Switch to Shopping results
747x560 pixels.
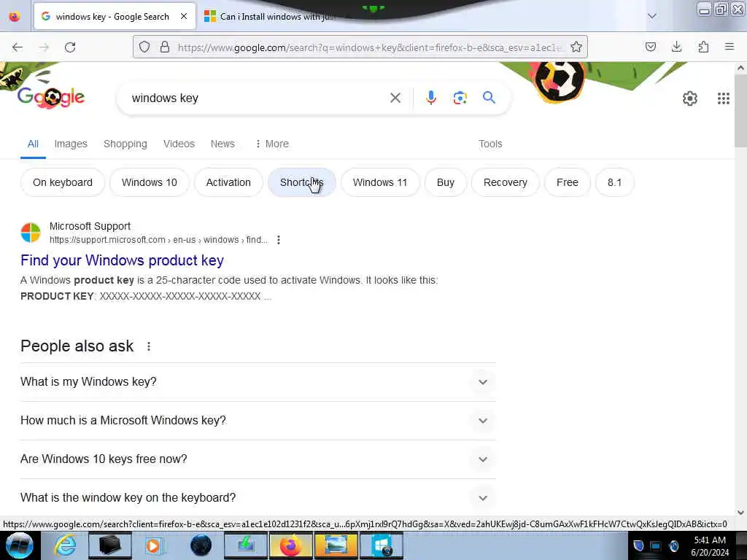[x=125, y=144]
